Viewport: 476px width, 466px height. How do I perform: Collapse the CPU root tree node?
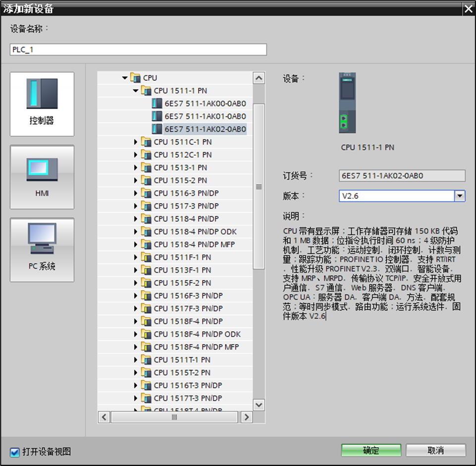coord(125,78)
